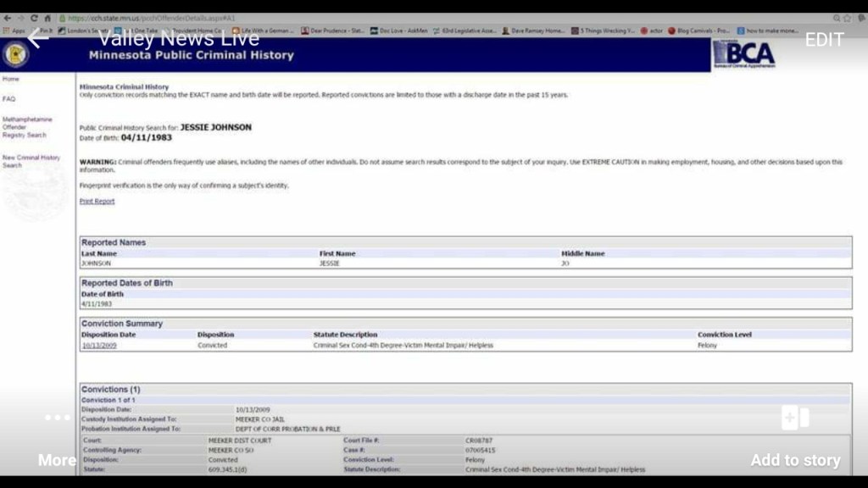Tap the EDIT button
The image size is (868, 488).
tap(823, 40)
